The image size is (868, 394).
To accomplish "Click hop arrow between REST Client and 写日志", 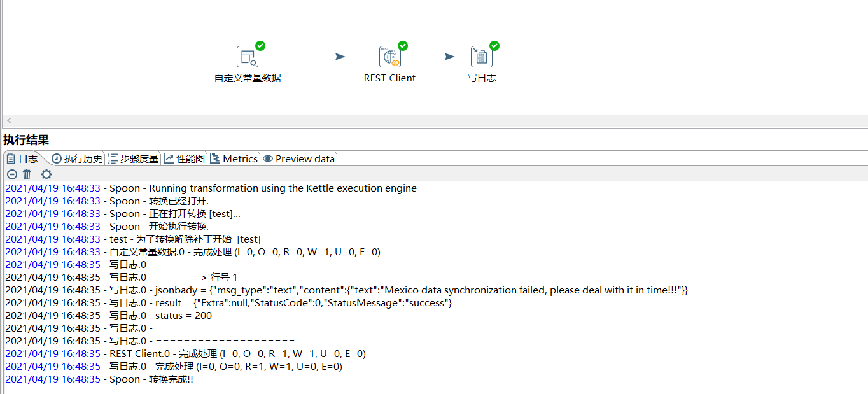I will [x=449, y=57].
